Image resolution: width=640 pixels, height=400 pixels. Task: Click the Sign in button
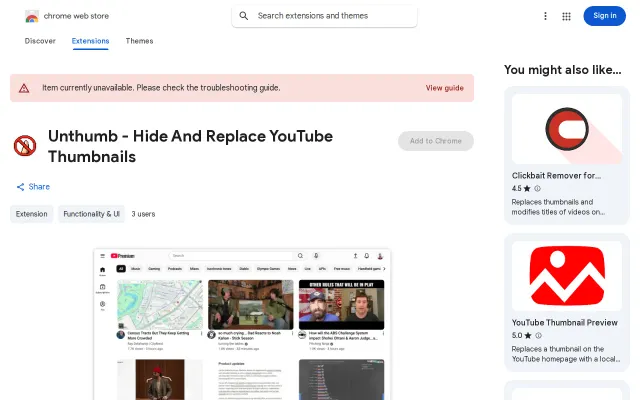604,16
